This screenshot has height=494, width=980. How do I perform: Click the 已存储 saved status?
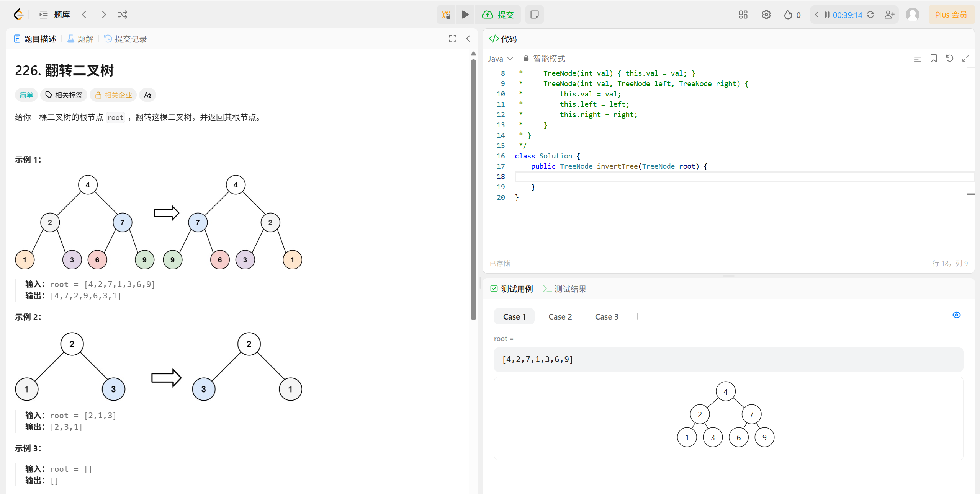500,263
